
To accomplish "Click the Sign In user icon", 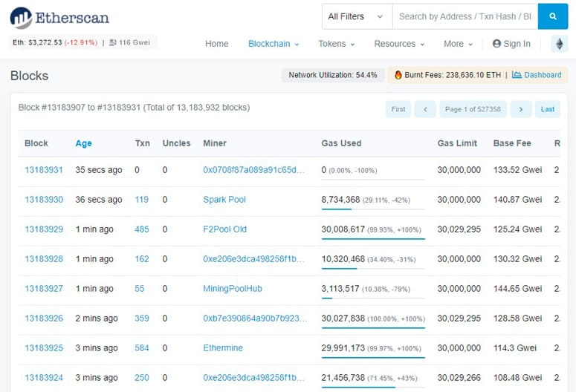I will click(496, 44).
